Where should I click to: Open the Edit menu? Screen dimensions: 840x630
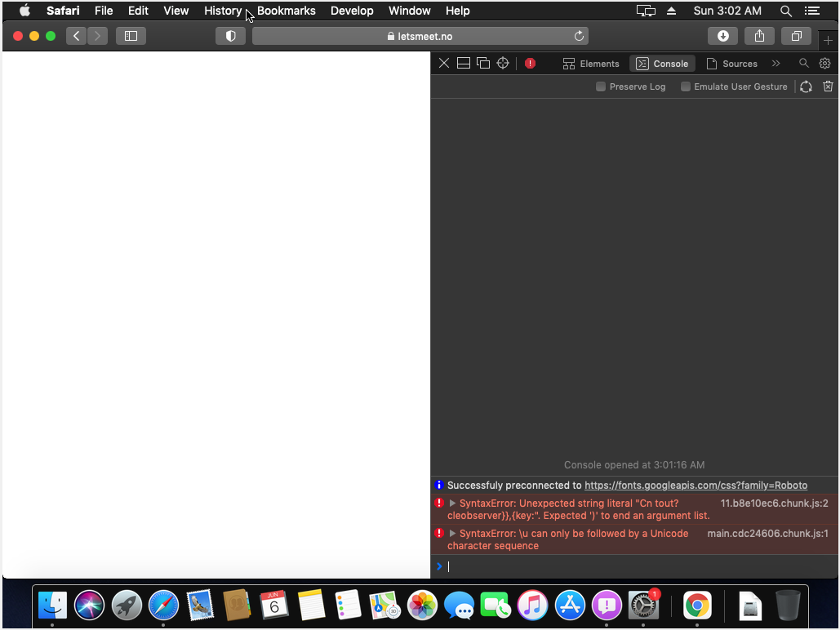(x=138, y=11)
